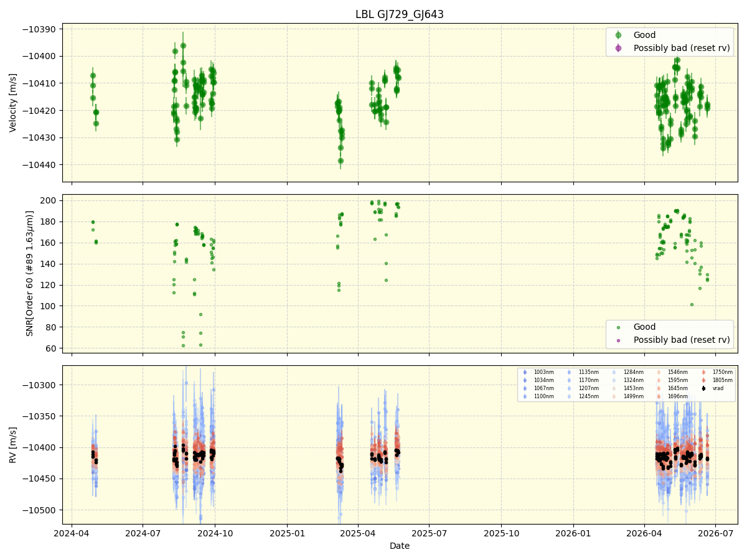Select the 1324nm legend marker
This screenshot has width=747, height=560.
pyautogui.click(x=614, y=380)
